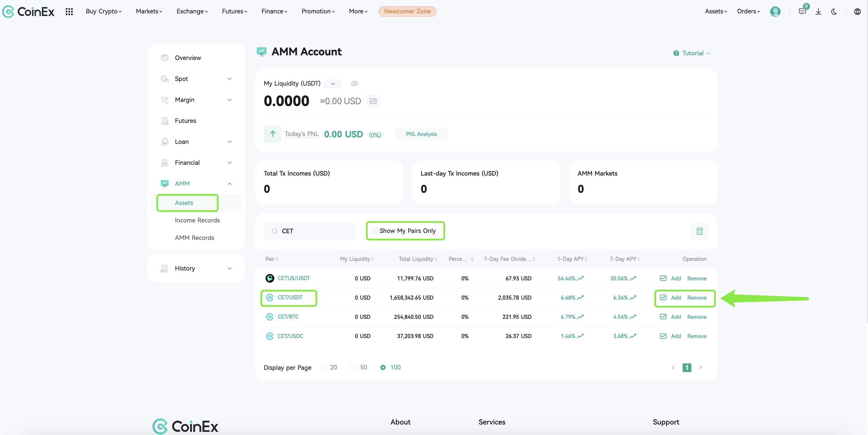Open the messages notification icon
Screen dimensions: 868x435
pos(802,11)
